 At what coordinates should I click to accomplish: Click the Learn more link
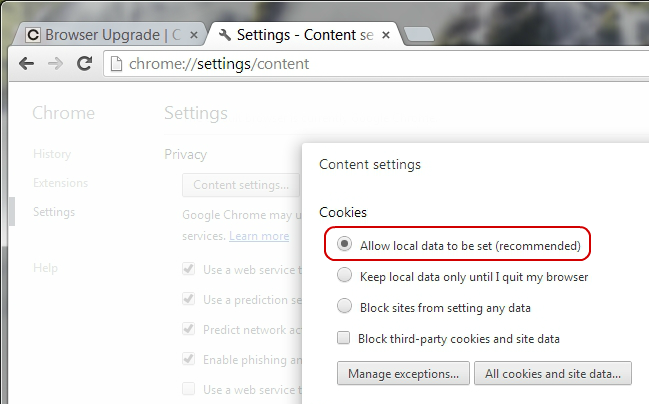pyautogui.click(x=259, y=236)
